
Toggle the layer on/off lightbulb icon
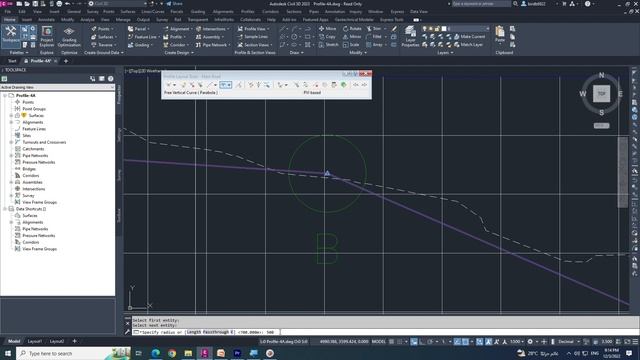tap(424, 29)
